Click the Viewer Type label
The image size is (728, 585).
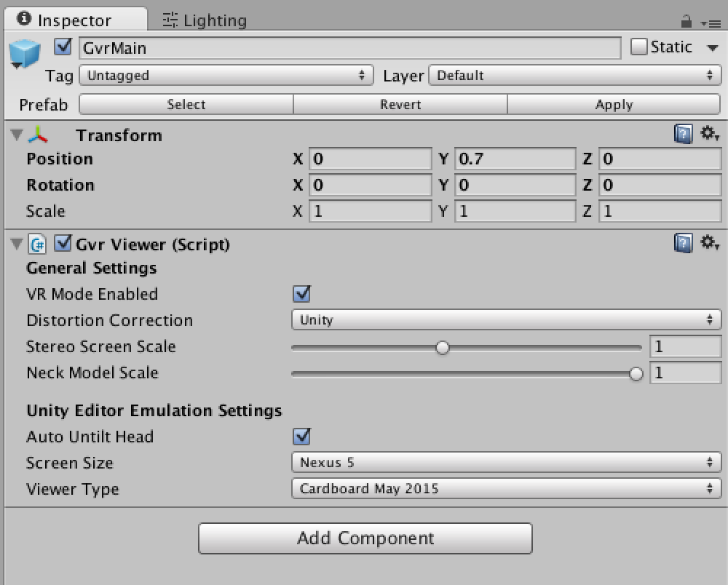(73, 489)
